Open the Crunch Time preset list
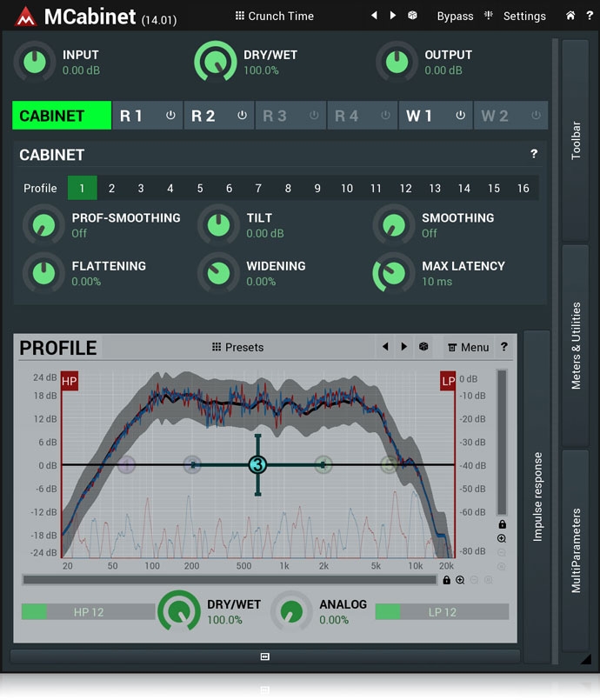The width and height of the screenshot is (600, 700). pos(275,16)
